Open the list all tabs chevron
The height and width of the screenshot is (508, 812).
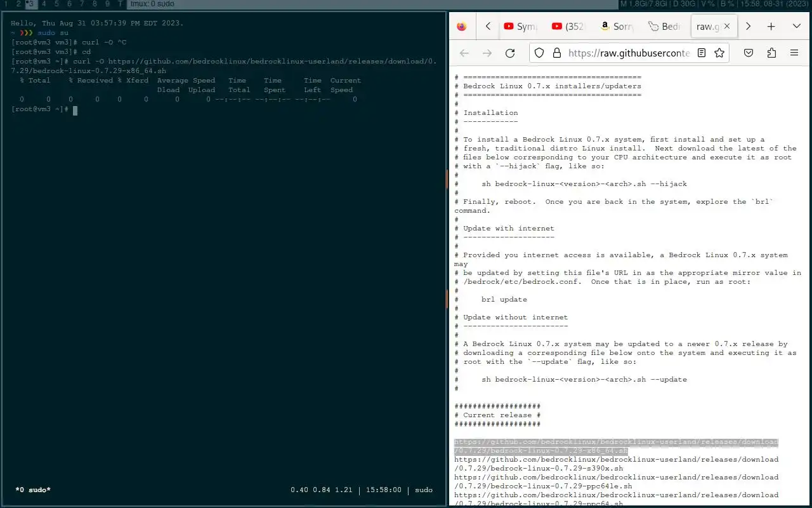coord(797,26)
